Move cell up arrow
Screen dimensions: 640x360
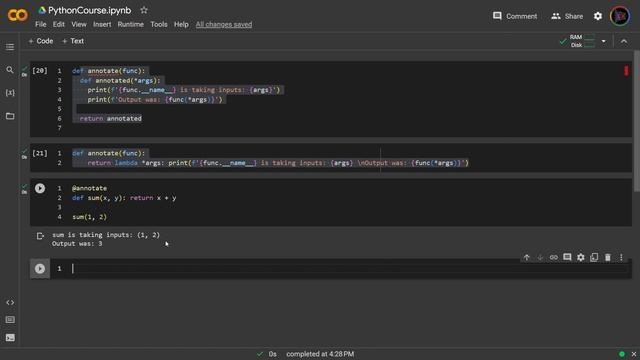coord(527,258)
